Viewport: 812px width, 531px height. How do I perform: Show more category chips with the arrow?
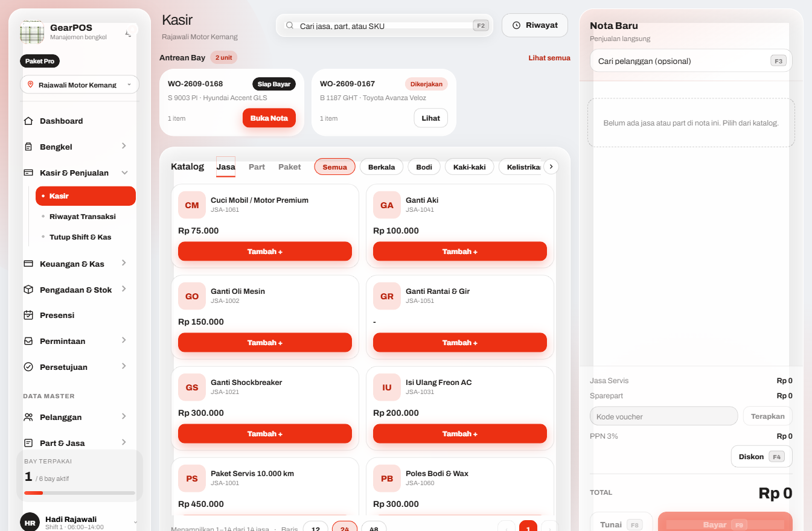click(551, 167)
